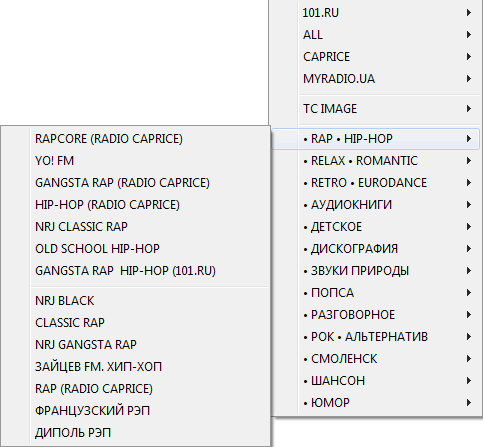Open the 101.RU submenu
Image resolution: width=485 pixels, height=447 pixels.
pyautogui.click(x=376, y=13)
